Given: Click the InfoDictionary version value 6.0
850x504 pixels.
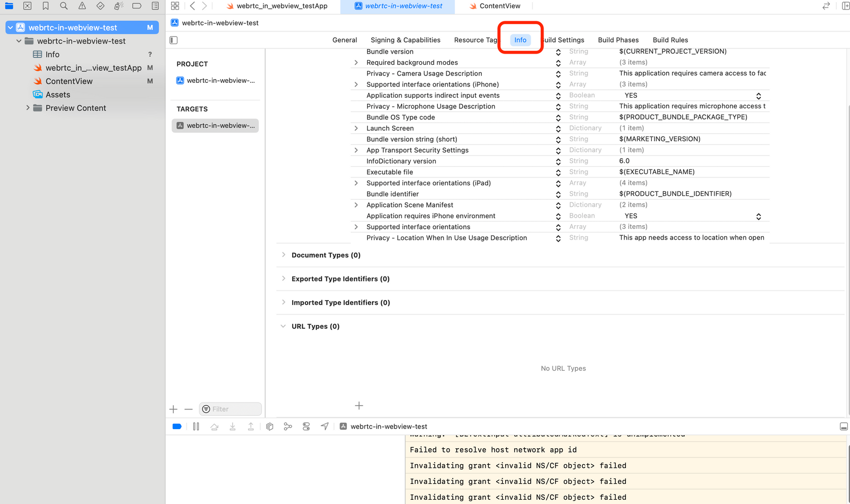Looking at the screenshot, I should pyautogui.click(x=624, y=161).
